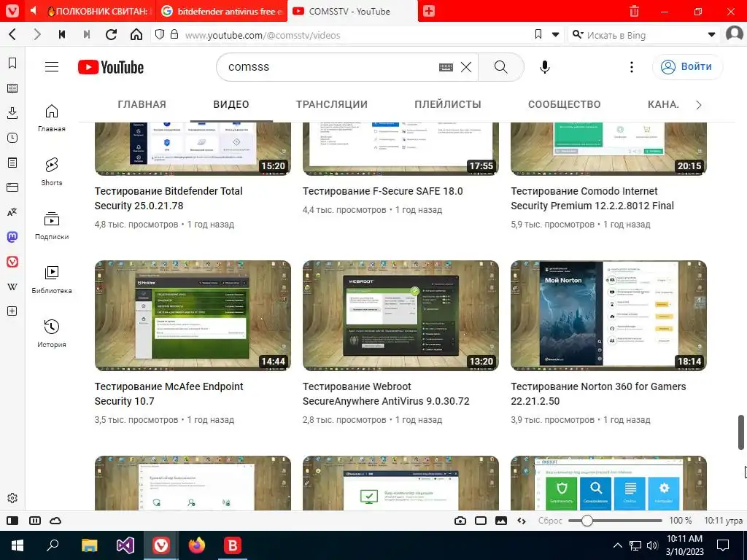This screenshot has height=560, width=747.
Task: Open the browser profile avatar
Action: 734,34
